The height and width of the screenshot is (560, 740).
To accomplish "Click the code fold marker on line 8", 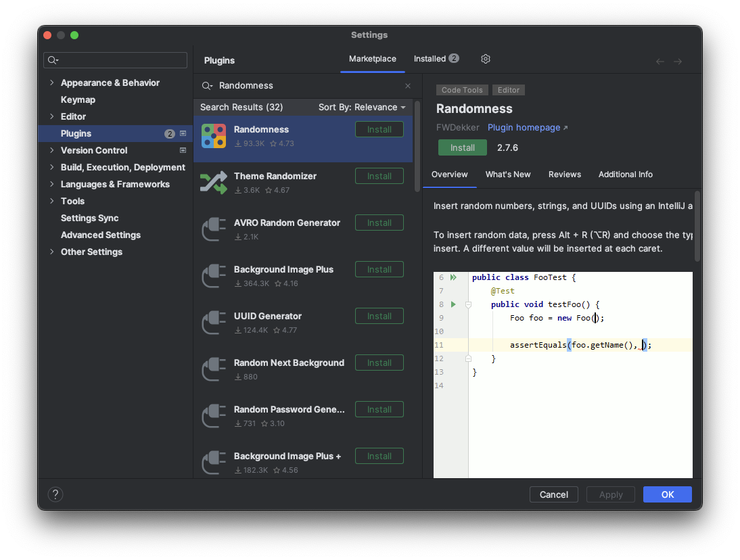I will point(468,305).
